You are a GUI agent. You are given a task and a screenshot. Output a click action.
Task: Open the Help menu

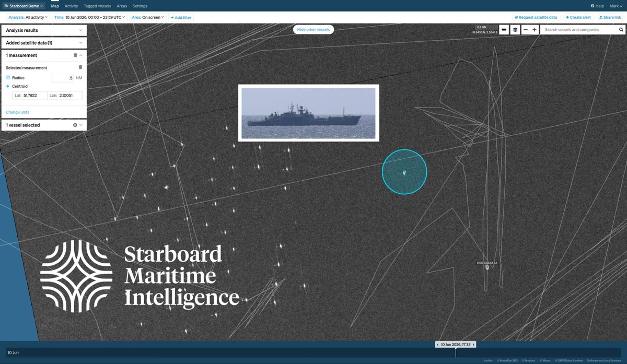(597, 6)
